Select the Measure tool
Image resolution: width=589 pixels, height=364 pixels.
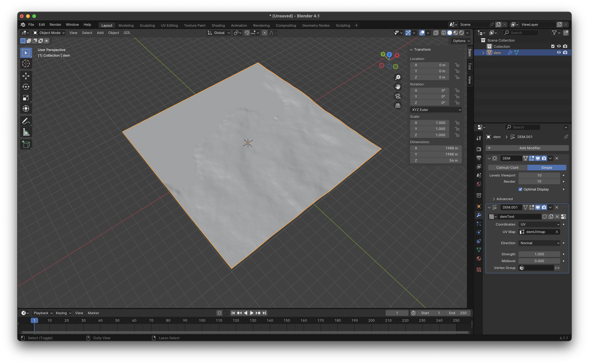coord(26,132)
